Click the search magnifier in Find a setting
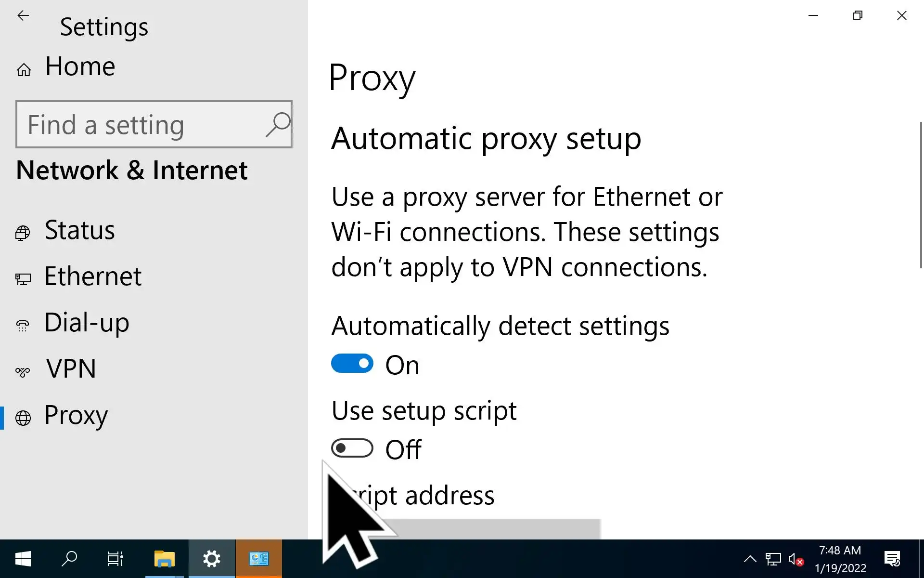 click(x=278, y=125)
